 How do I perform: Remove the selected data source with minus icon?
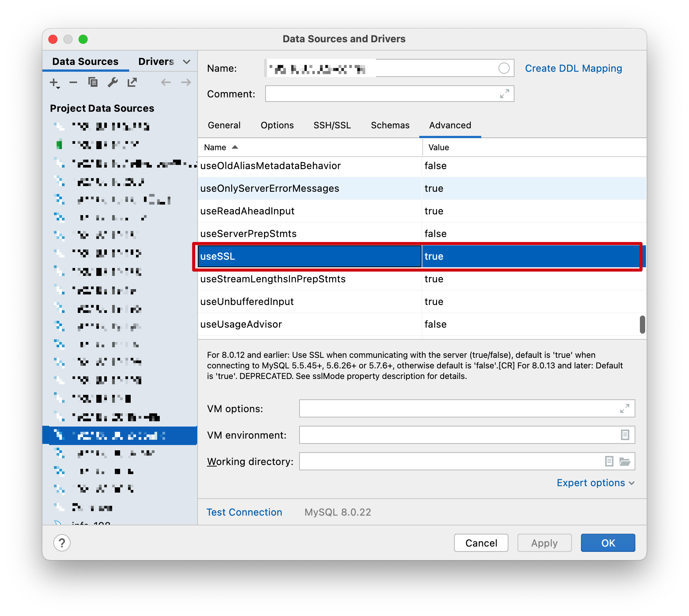73,83
